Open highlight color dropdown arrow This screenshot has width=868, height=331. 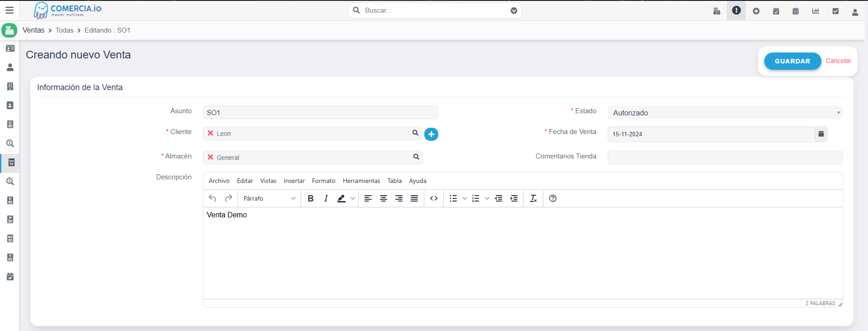(353, 198)
